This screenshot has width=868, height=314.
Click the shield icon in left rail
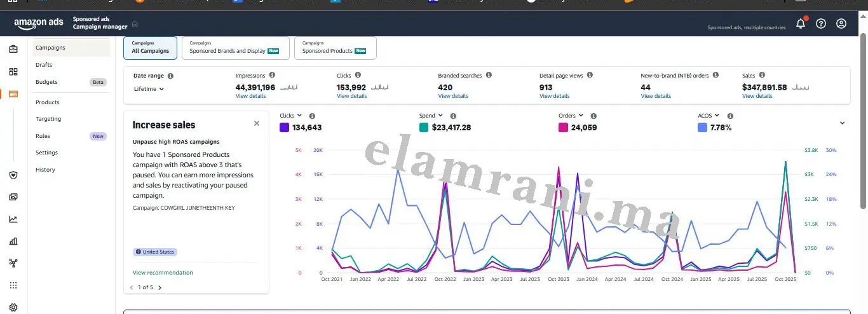tap(13, 175)
